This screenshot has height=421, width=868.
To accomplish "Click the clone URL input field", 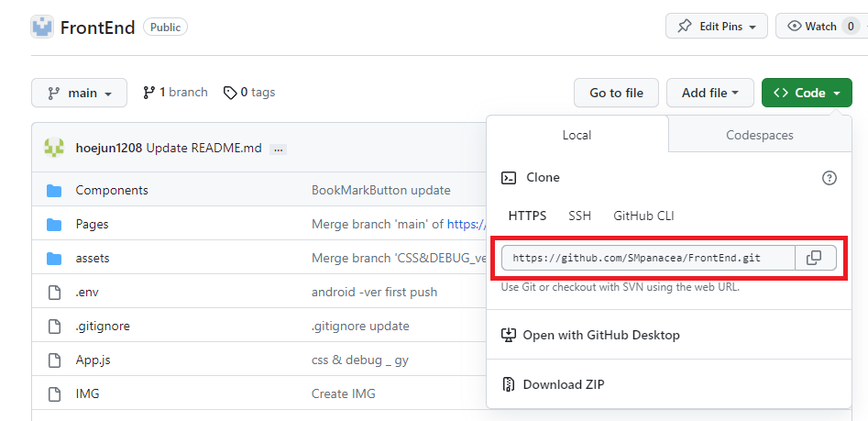I will click(x=648, y=258).
